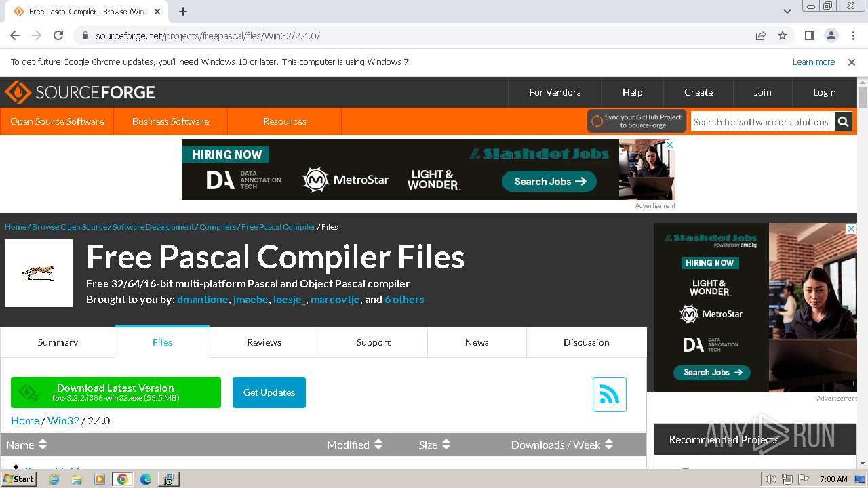868x488 pixels.
Task: Focus the Search for software input field
Action: click(x=763, y=122)
